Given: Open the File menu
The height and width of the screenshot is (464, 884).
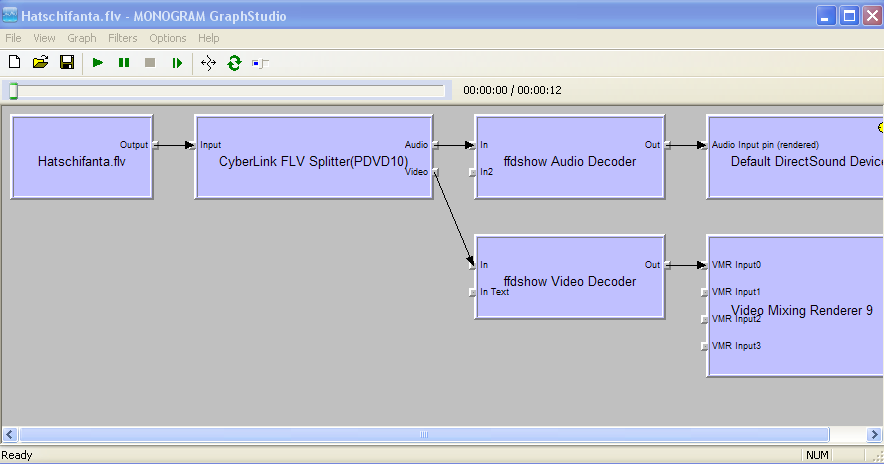Looking at the screenshot, I should pyautogui.click(x=13, y=38).
